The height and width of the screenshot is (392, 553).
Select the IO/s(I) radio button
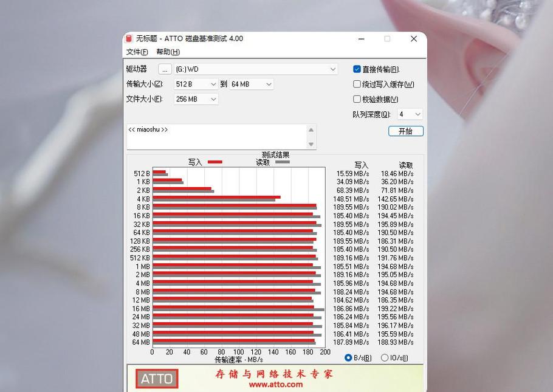pyautogui.click(x=385, y=358)
